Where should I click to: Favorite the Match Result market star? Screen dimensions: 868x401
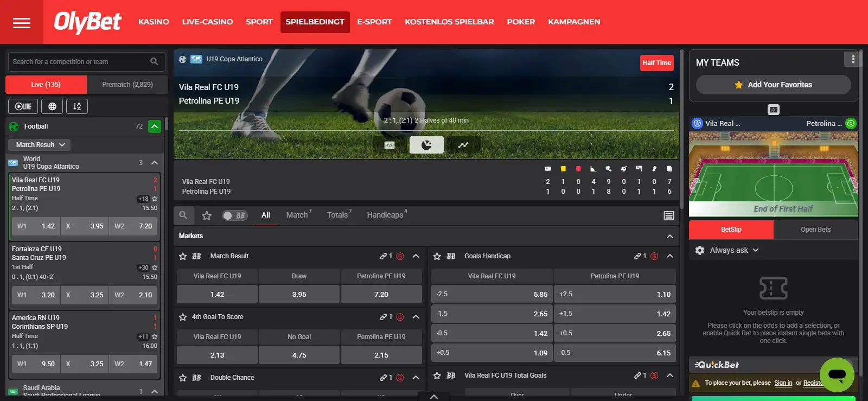tap(183, 256)
